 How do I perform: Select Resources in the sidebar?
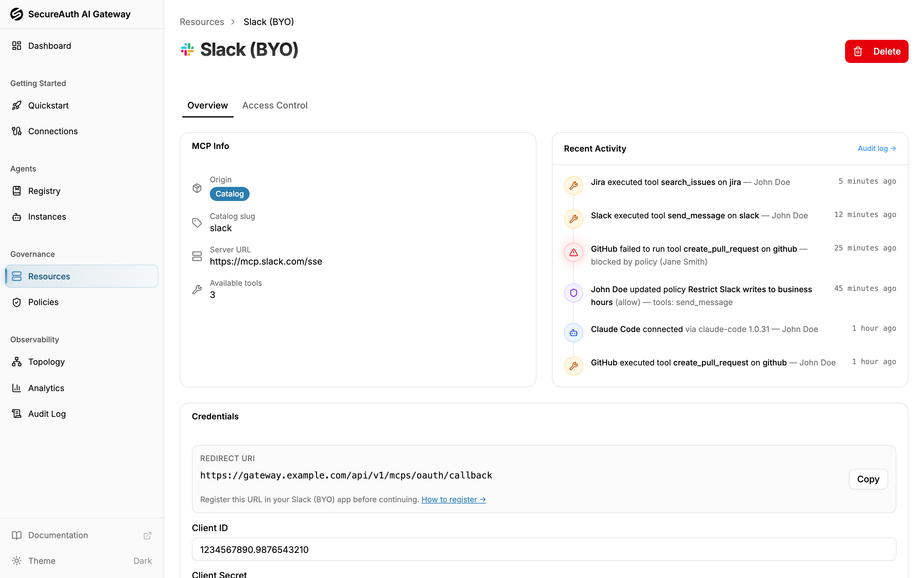[x=82, y=276]
